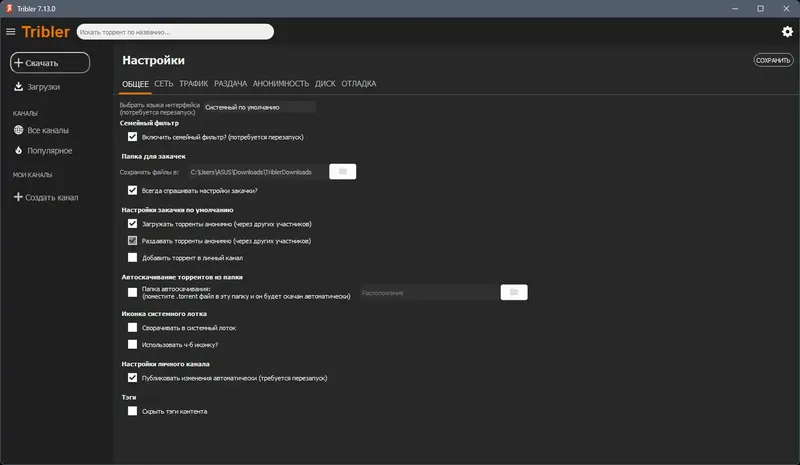Switch to the Трафик tab

click(x=193, y=84)
